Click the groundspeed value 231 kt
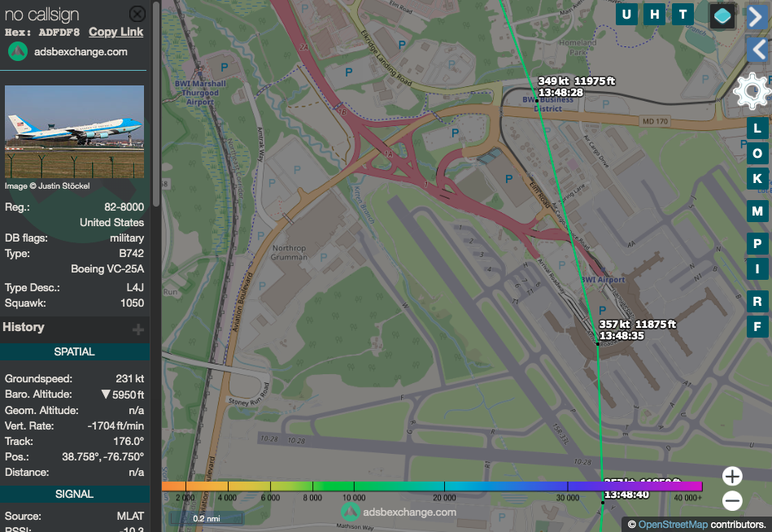772x532 pixels. 130,379
